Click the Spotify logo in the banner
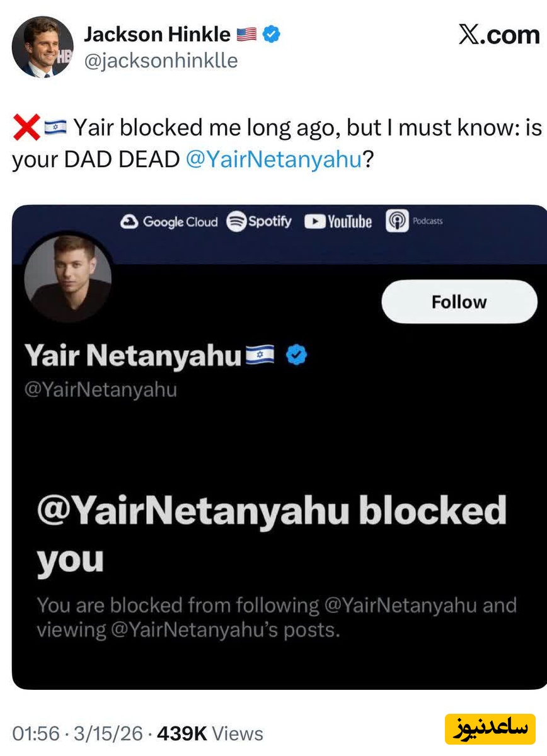The height and width of the screenshot is (756, 547). [259, 222]
